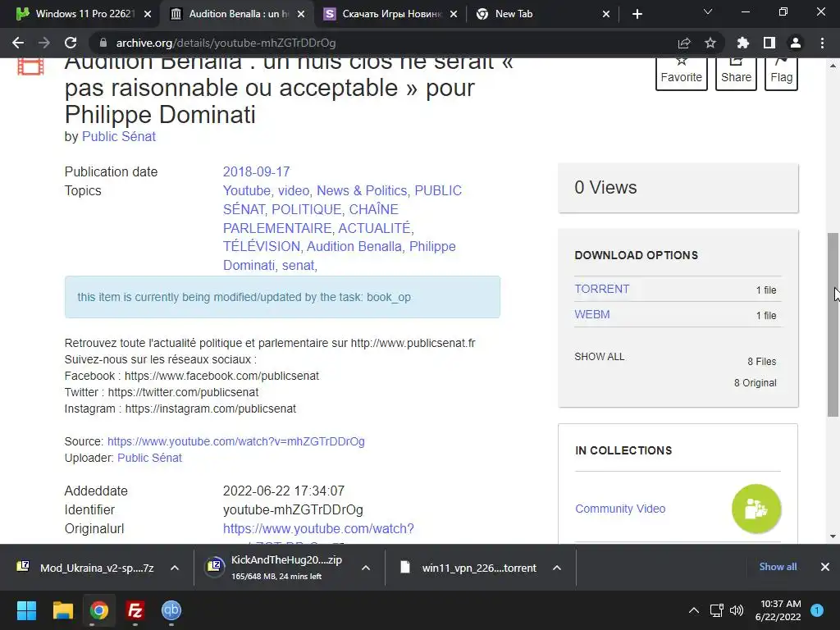Open the Originalurl YouTube link
Screen dimensions: 840x630
pos(318,529)
